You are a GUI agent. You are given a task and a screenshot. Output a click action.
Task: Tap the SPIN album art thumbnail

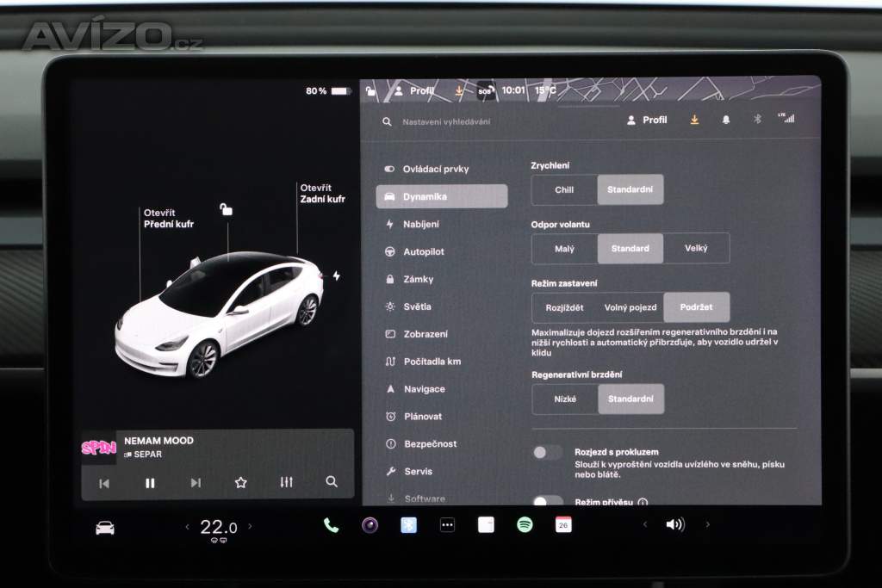click(99, 448)
